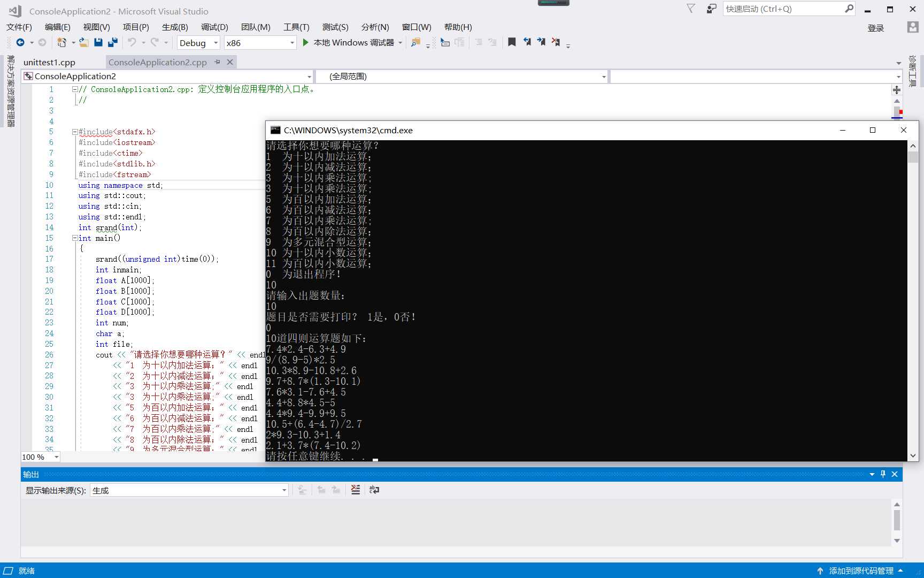924x578 pixels.
Task: Collapse the main() function at line 15
Action: pos(75,238)
